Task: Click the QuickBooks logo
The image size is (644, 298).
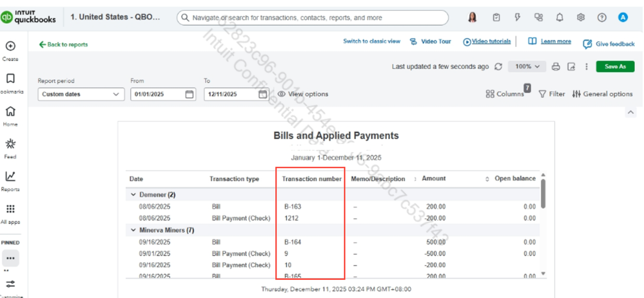Action: pyautogui.click(x=28, y=17)
